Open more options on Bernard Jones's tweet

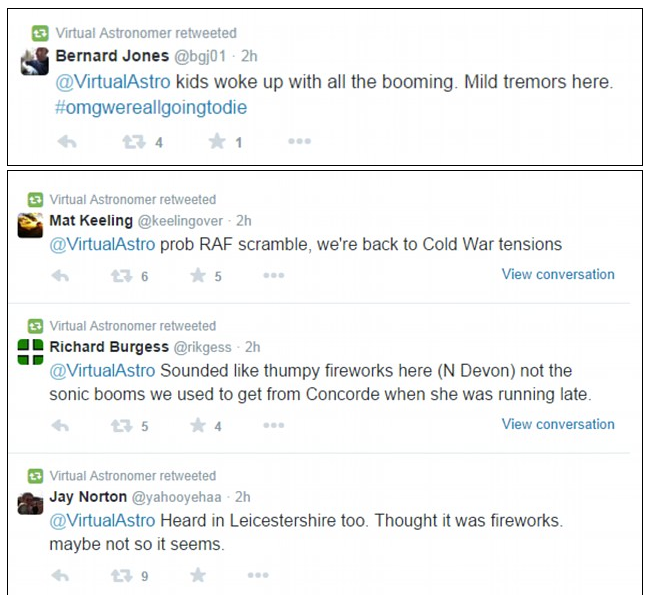[x=299, y=142]
